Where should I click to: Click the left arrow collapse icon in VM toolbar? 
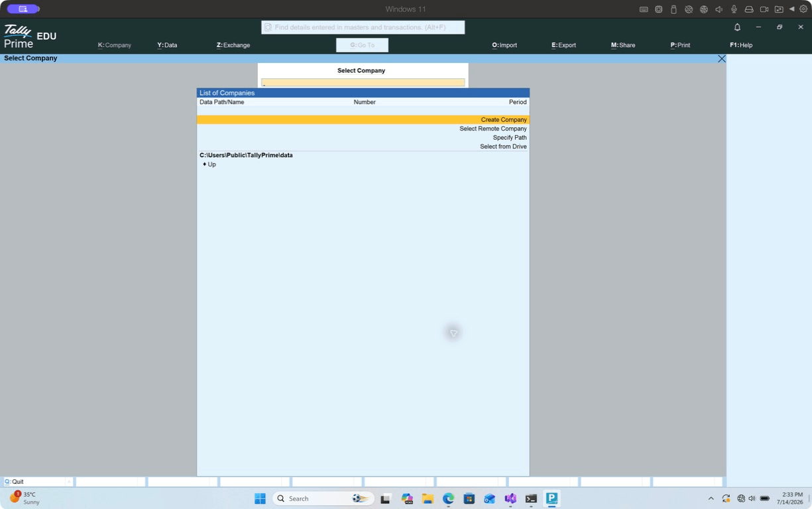[x=791, y=9]
